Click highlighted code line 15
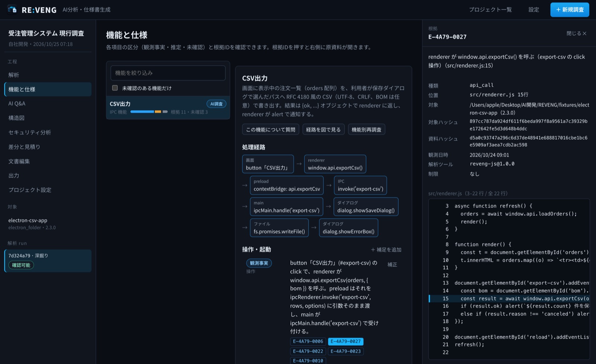 pos(509,298)
